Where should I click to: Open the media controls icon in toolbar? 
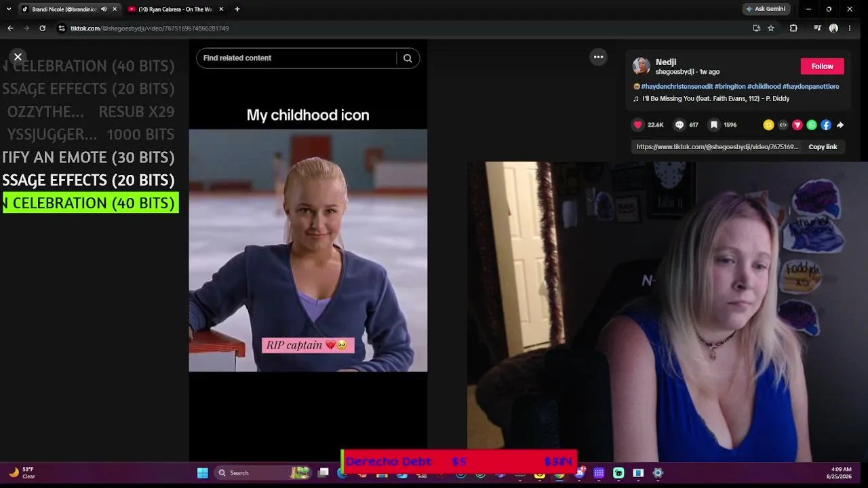[x=817, y=28]
